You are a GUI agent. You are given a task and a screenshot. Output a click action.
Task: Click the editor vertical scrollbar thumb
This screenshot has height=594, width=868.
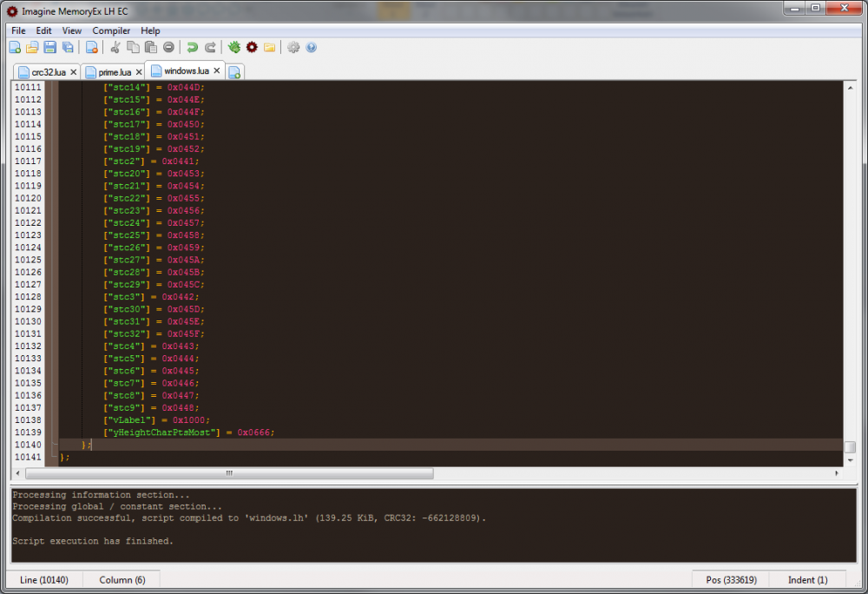[851, 446]
